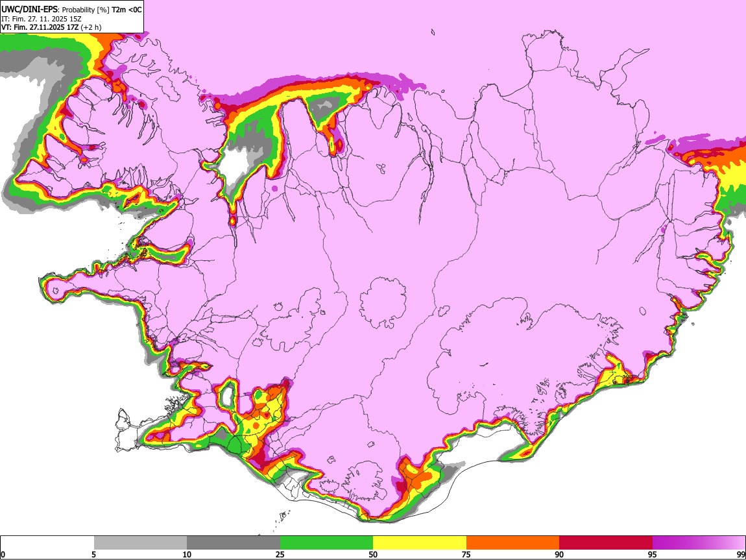Click the legend value '99'
Viewport: 746px width, 560px height.
(741, 555)
